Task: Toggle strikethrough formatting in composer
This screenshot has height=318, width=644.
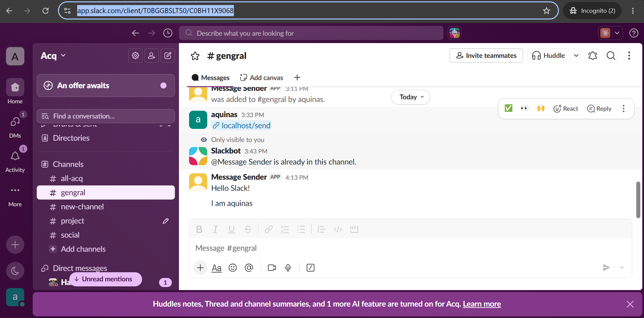Action: coord(248,229)
